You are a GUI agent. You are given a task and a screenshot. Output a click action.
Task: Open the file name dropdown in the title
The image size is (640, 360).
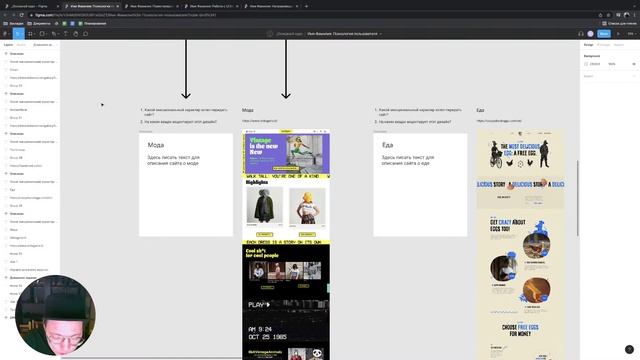coord(380,34)
